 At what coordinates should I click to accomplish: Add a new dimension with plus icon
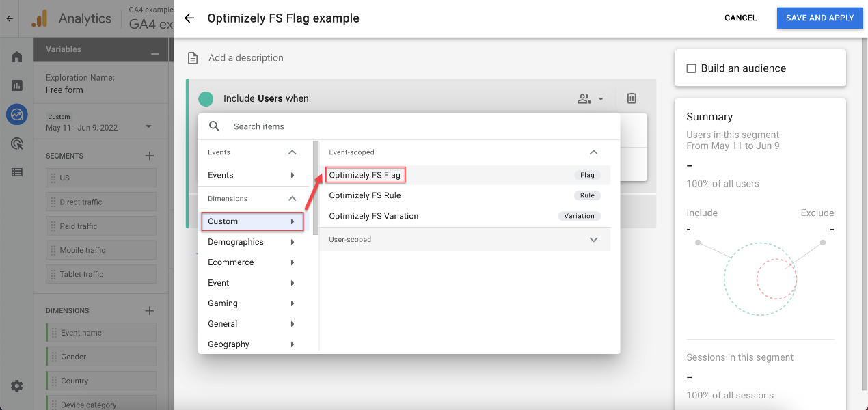coord(150,311)
